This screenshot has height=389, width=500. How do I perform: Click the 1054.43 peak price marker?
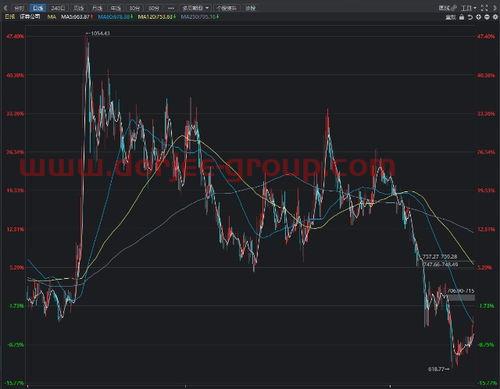(x=98, y=33)
